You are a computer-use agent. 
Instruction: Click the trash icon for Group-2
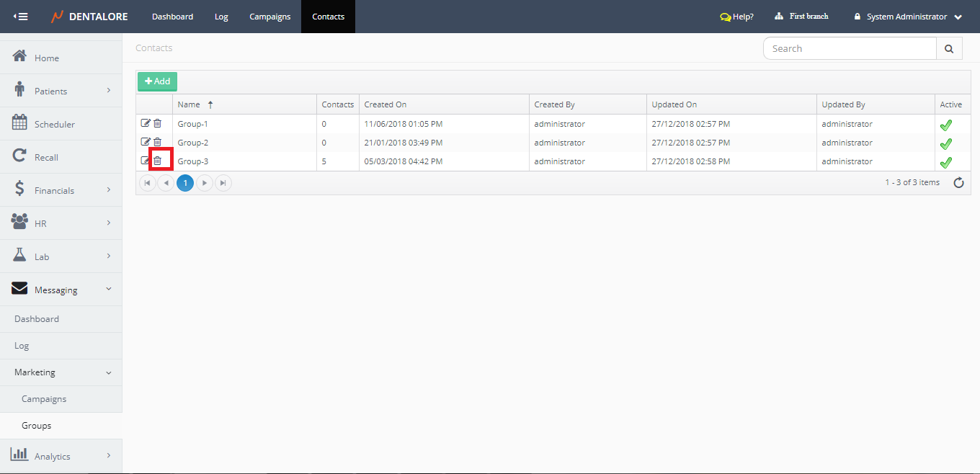(x=157, y=142)
